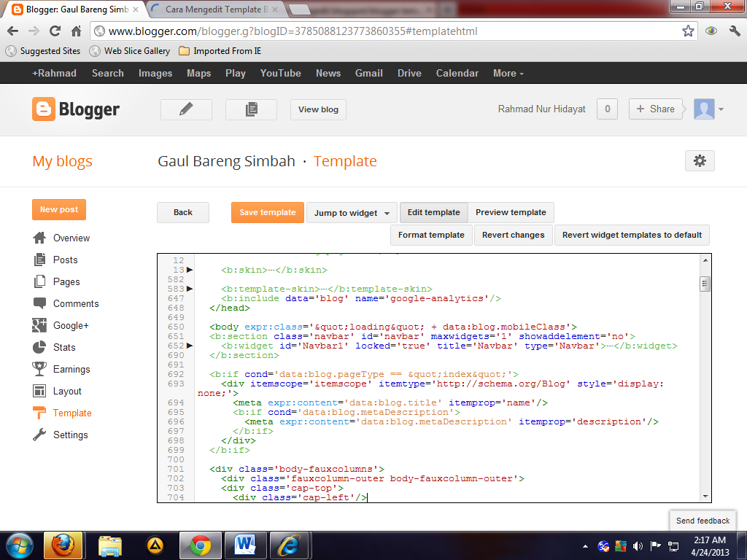Open the My blogs link
Image resolution: width=747 pixels, height=560 pixels.
pyautogui.click(x=63, y=161)
